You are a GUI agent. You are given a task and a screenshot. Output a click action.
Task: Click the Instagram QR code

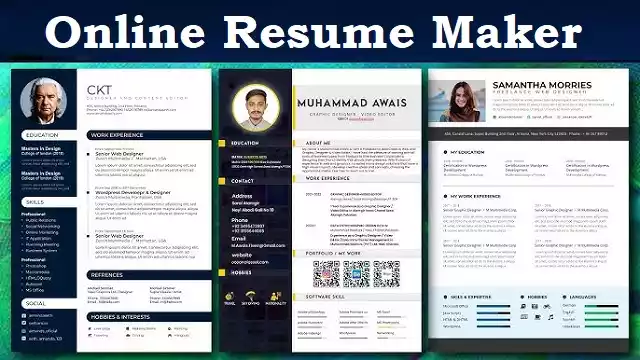click(327, 274)
